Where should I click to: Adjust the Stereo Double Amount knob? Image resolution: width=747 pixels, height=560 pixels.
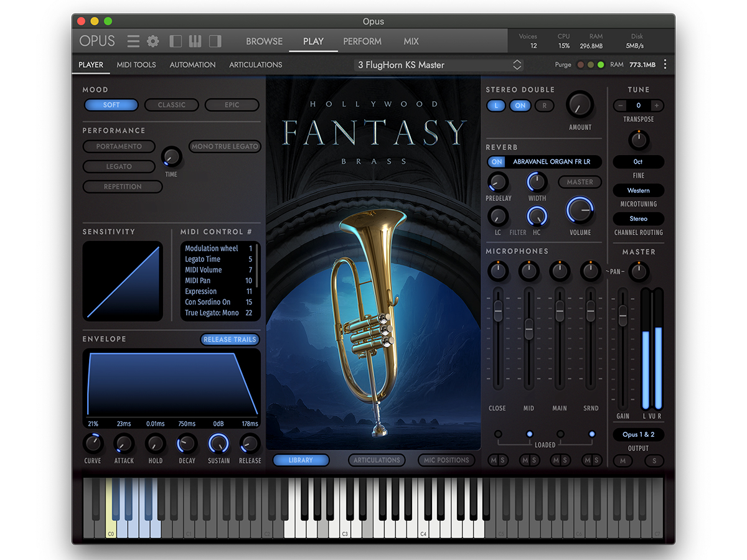click(x=580, y=105)
